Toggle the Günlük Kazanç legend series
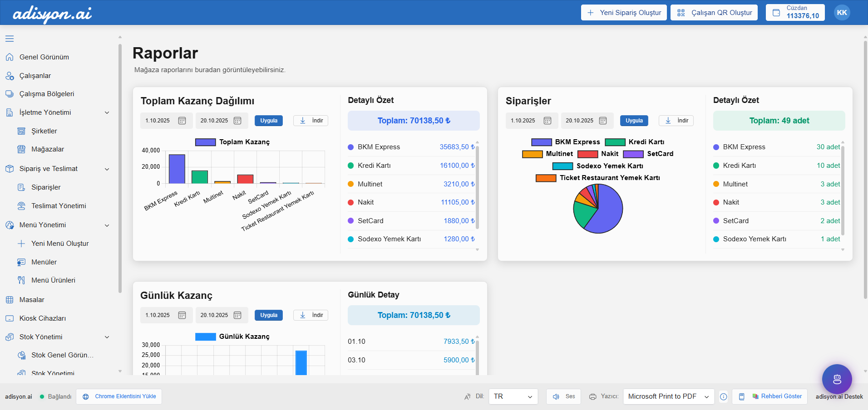Screen dimensions: 868x410 [x=232, y=337]
